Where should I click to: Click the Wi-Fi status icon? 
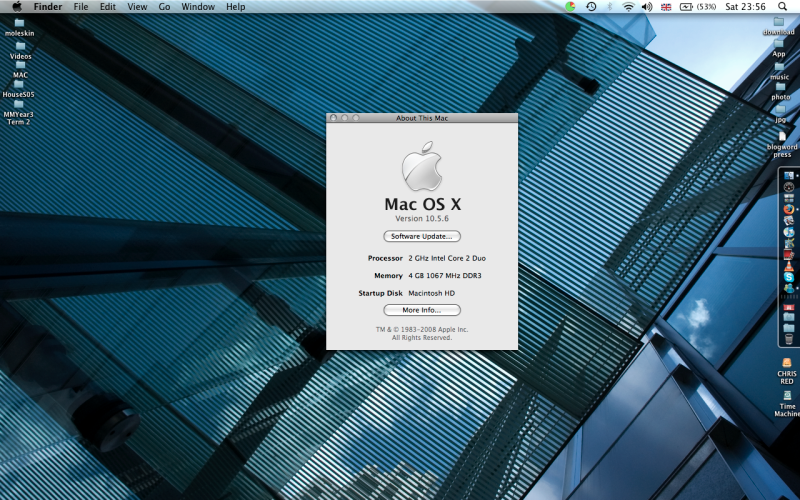pyautogui.click(x=628, y=7)
